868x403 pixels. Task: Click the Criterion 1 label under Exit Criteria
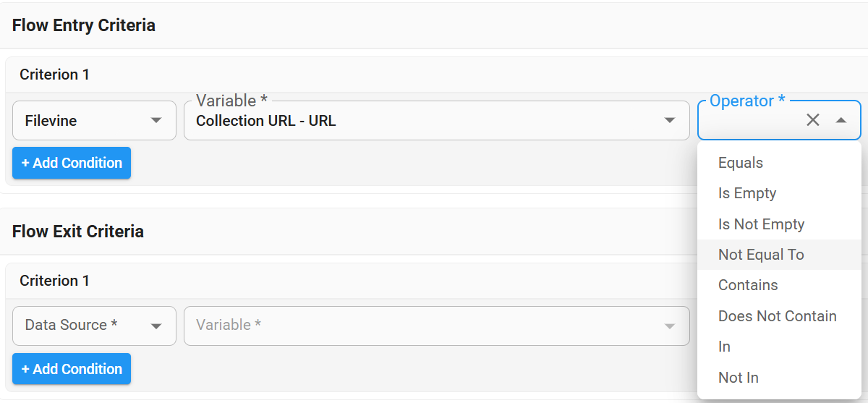(x=54, y=281)
